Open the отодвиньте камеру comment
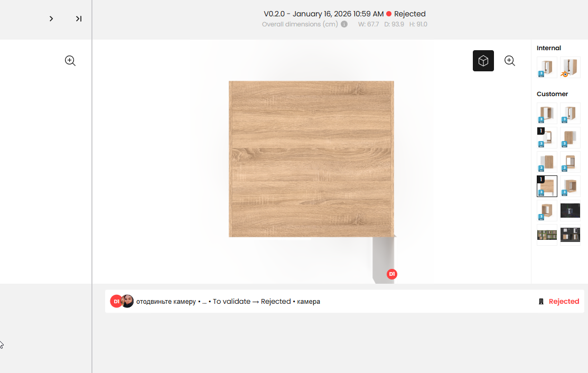This screenshot has width=588, height=373. 166,301
